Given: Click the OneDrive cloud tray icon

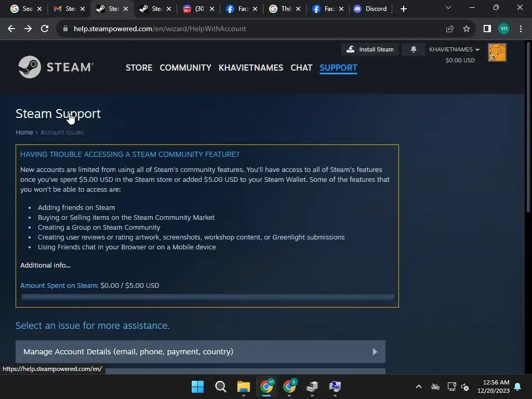Looking at the screenshot, I should tap(435, 387).
